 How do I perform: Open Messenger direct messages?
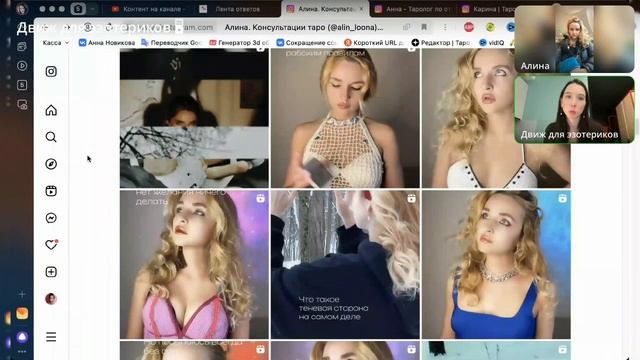pyautogui.click(x=51, y=218)
